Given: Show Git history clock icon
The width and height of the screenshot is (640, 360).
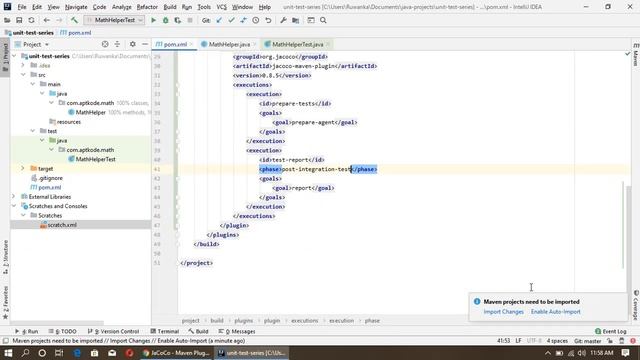Looking at the screenshot, I should pos(256,20).
